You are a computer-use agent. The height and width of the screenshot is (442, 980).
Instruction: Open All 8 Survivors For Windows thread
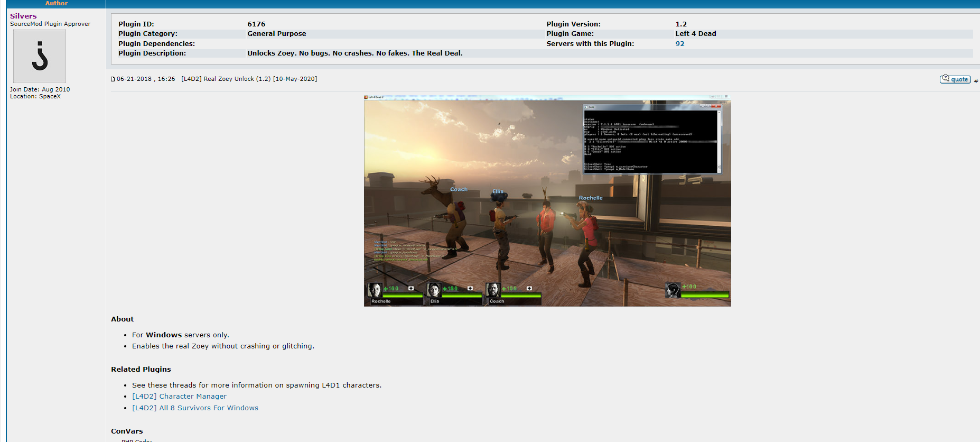point(195,408)
